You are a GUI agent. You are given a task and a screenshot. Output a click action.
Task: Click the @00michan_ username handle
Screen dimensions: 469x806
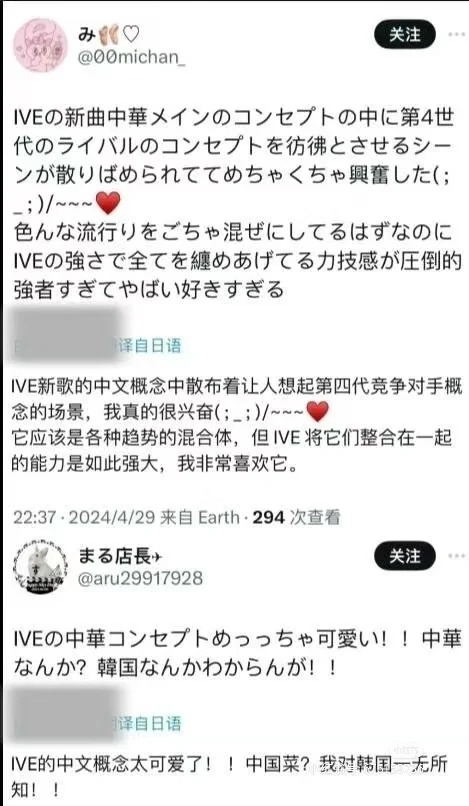click(x=132, y=57)
